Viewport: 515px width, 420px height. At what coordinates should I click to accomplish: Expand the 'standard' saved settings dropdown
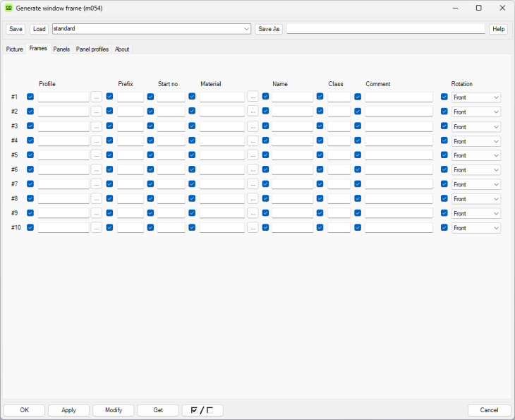(x=246, y=29)
